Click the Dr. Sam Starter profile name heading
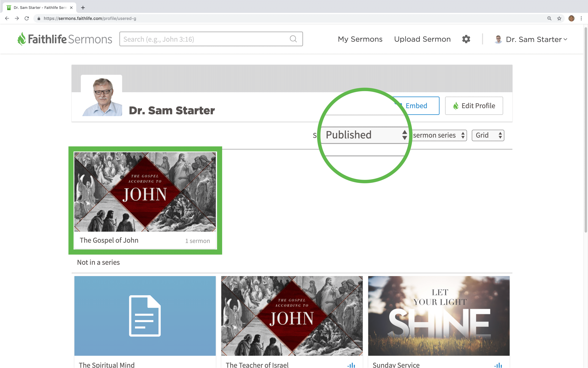This screenshot has height=368, width=588. tap(172, 110)
